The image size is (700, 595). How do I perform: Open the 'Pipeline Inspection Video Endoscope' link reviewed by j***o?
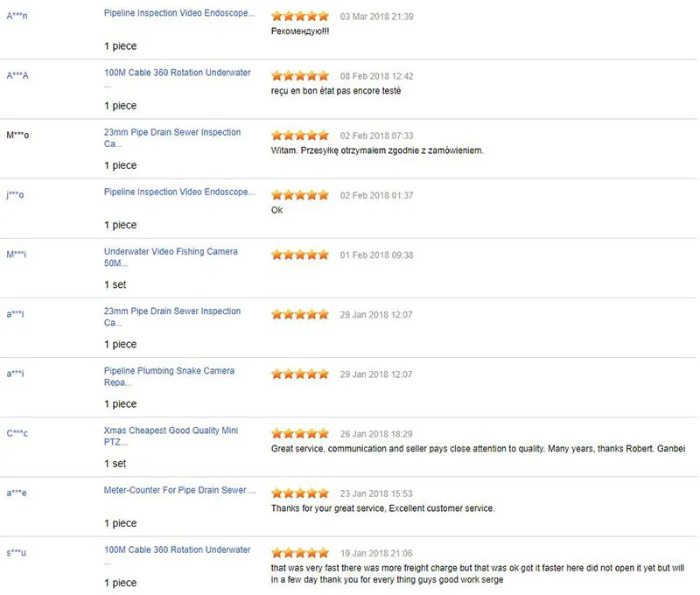click(x=179, y=192)
